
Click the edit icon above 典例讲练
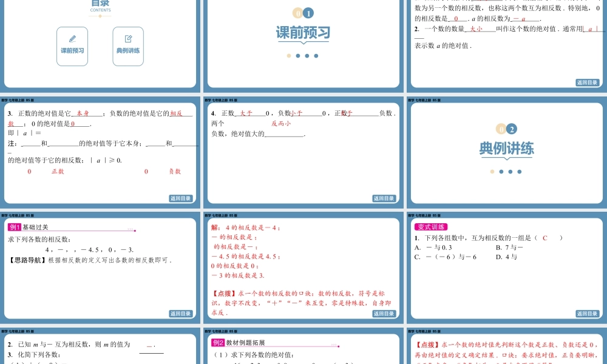tap(128, 38)
